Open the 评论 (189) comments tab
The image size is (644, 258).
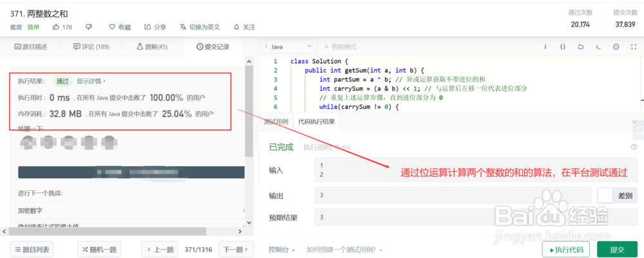click(x=91, y=47)
